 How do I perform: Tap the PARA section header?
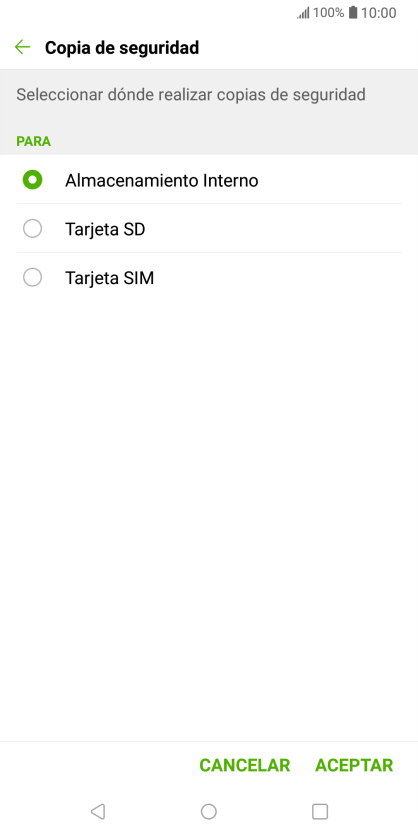pos(34,141)
